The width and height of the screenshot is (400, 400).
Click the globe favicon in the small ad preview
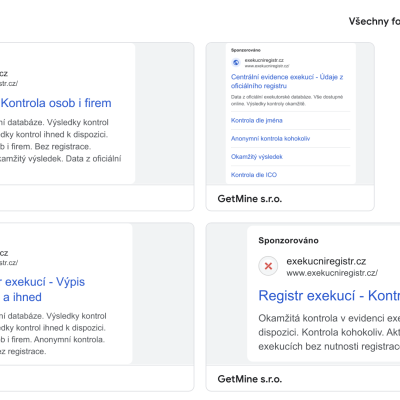(236, 62)
